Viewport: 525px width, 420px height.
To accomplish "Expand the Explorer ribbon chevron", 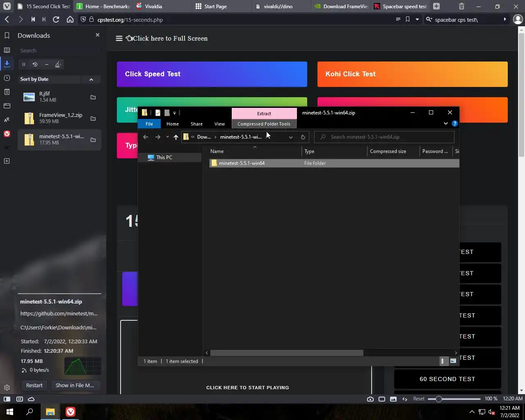I will [x=445, y=123].
